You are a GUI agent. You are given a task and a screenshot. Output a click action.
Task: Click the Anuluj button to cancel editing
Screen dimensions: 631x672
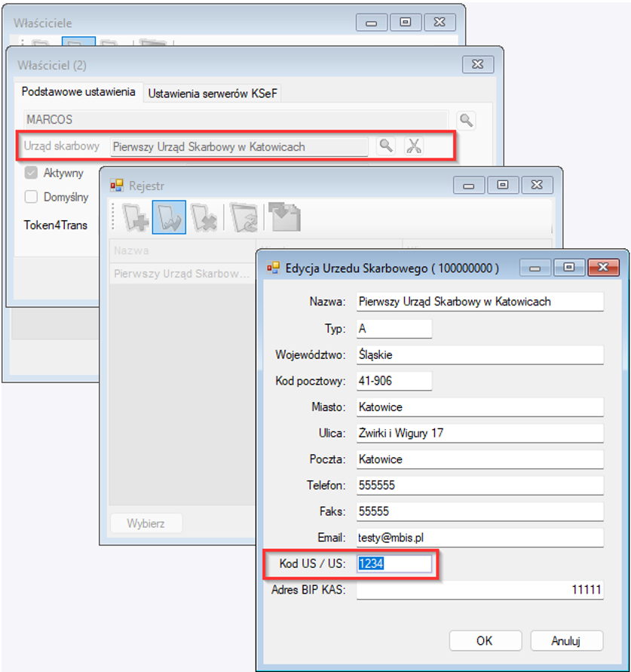566,640
